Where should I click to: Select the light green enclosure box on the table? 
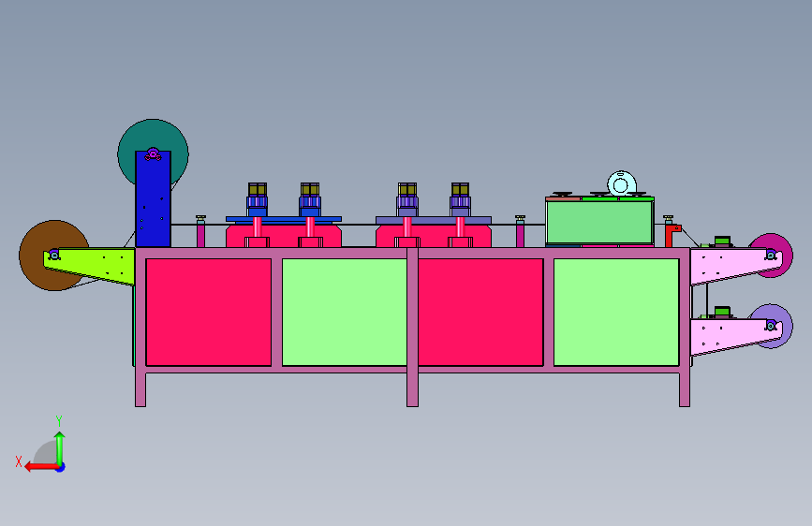599,222
